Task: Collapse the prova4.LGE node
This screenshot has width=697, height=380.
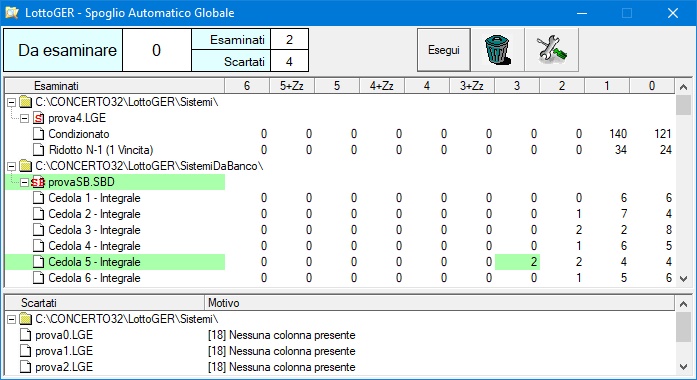Action: point(25,119)
